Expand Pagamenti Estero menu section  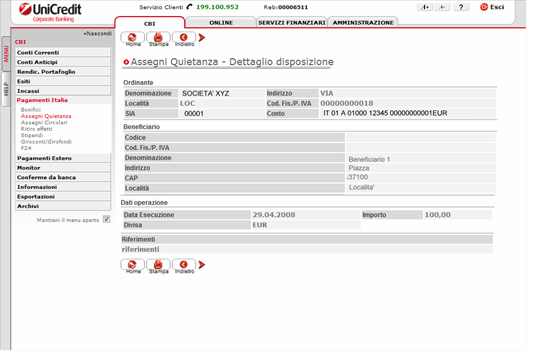pos(63,158)
